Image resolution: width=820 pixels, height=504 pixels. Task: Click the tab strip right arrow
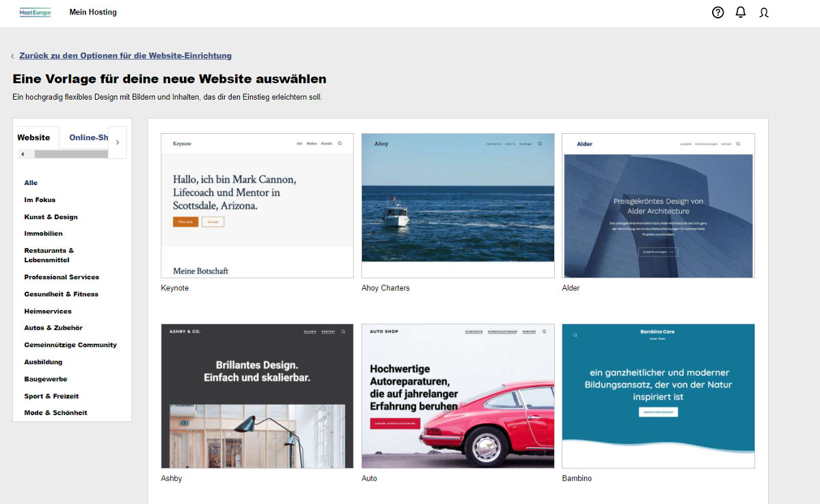click(118, 143)
